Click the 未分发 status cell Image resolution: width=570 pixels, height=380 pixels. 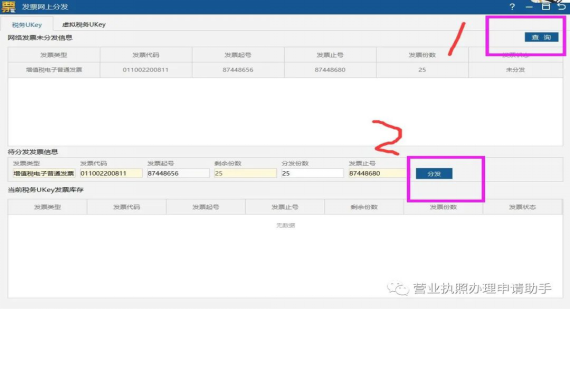coord(515,70)
